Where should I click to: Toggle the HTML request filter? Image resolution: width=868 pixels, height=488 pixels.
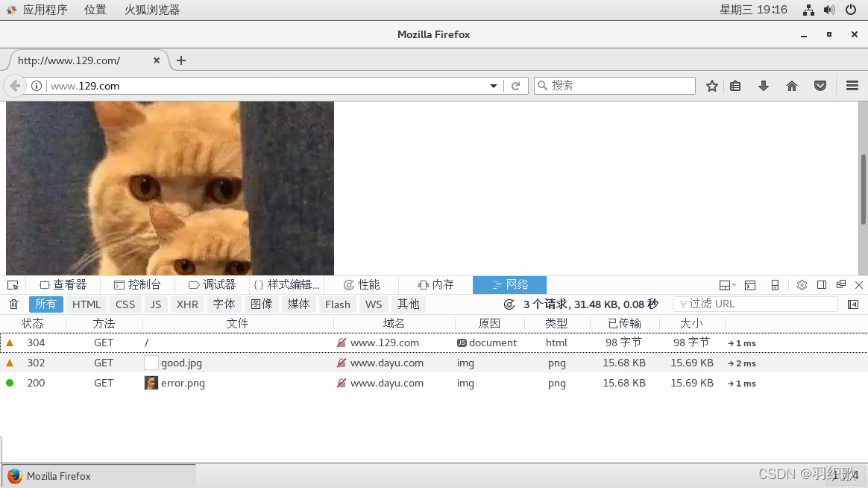tap(87, 304)
